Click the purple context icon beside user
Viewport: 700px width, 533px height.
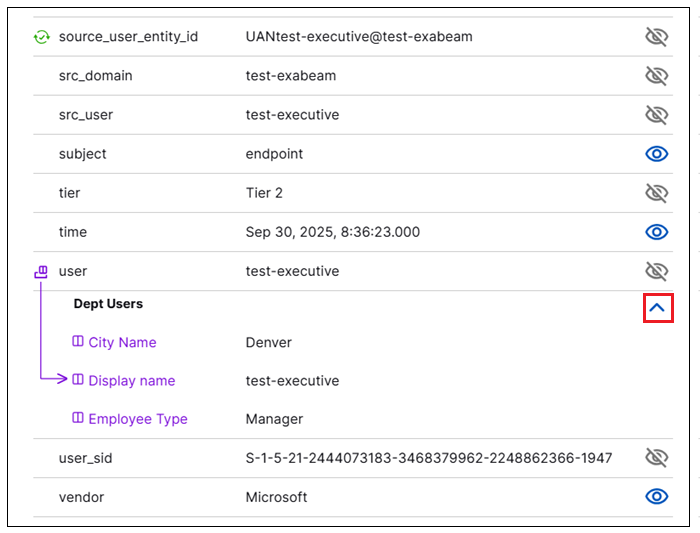pyautogui.click(x=41, y=271)
